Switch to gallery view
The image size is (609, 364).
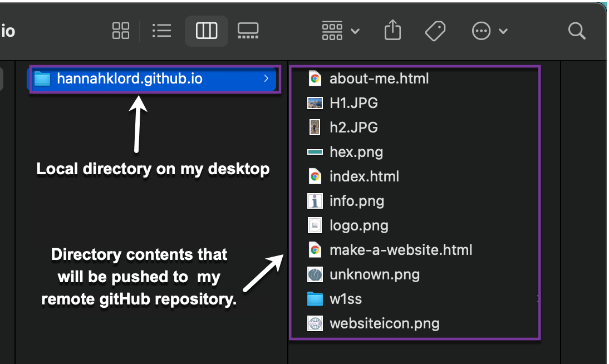point(248,31)
